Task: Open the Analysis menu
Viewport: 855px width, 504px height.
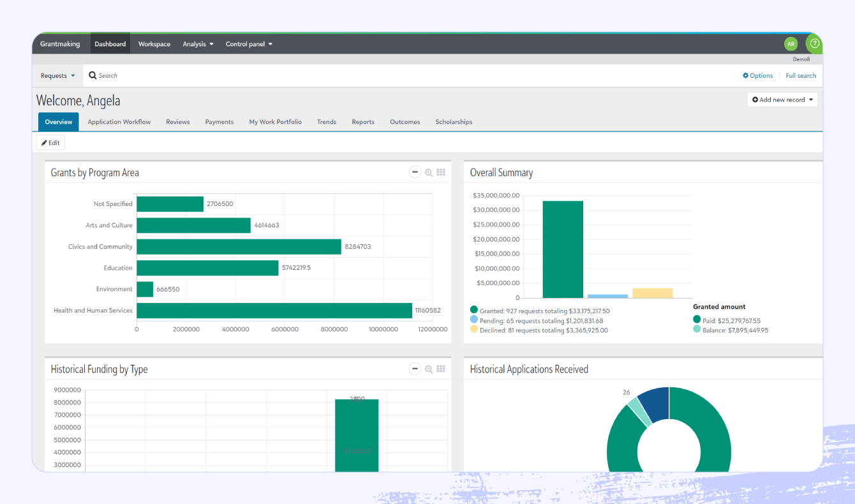Action: click(197, 43)
